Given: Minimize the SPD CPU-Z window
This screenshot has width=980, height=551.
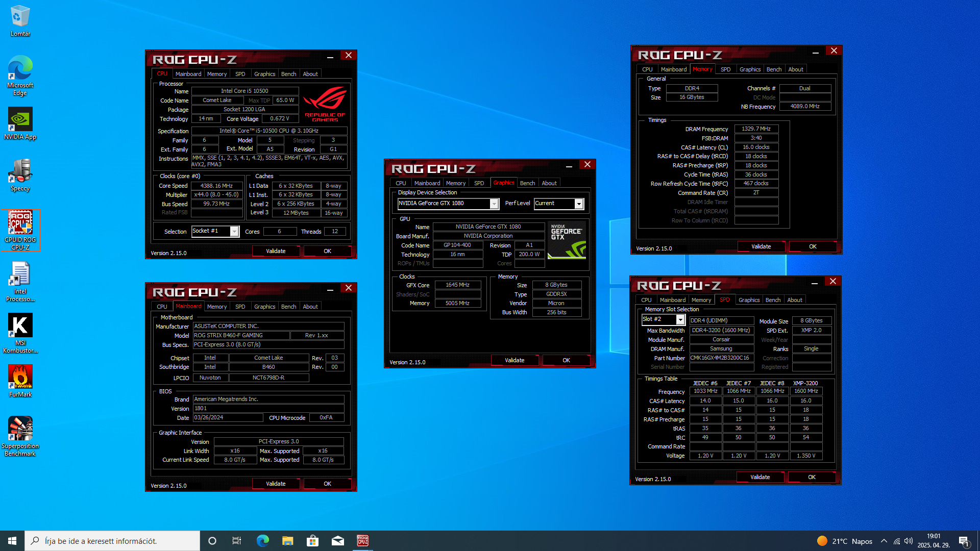Looking at the screenshot, I should [x=815, y=283].
